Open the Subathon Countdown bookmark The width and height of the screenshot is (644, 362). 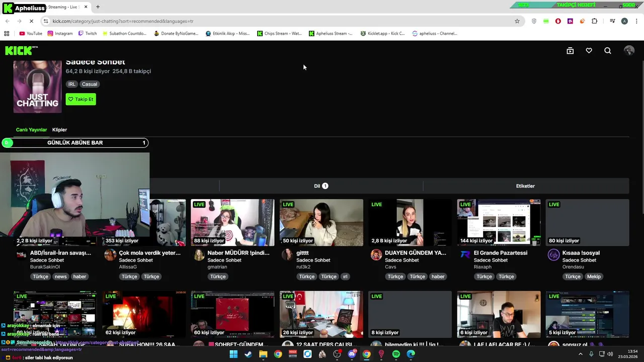pos(124,34)
